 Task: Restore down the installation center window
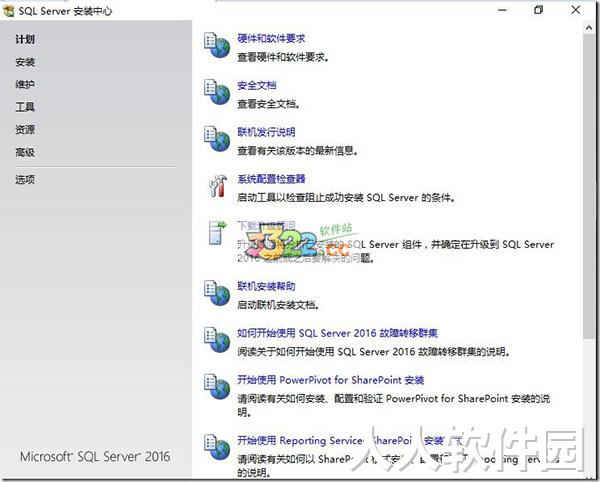click(538, 10)
